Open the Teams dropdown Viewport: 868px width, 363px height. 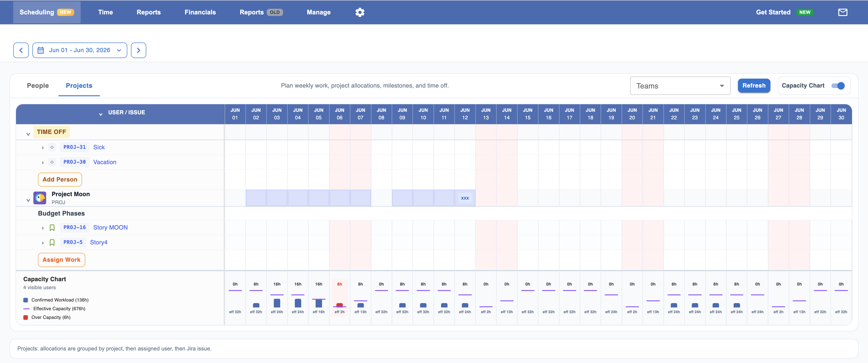pyautogui.click(x=680, y=86)
